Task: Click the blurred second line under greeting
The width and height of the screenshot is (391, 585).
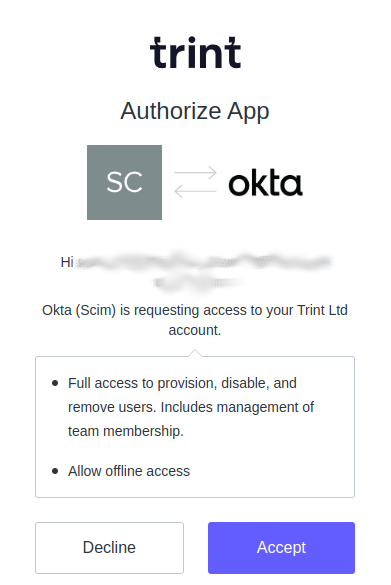Action: point(198,282)
